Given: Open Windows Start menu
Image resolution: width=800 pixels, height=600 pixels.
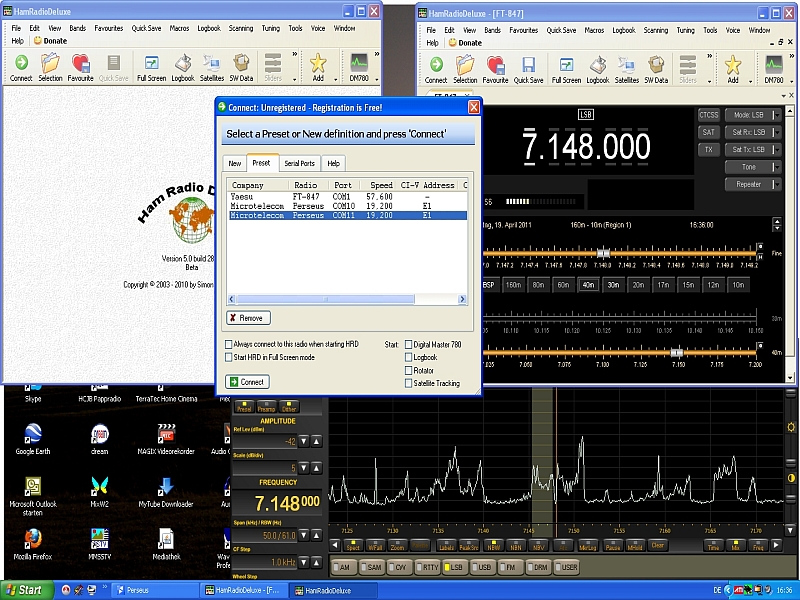Looking at the screenshot, I should 28,590.
